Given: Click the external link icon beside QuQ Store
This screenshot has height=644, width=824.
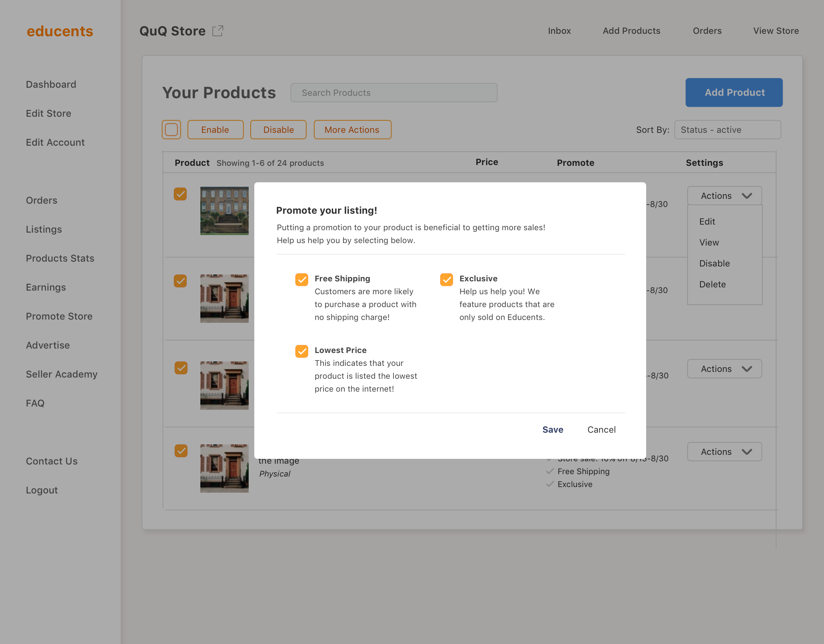Looking at the screenshot, I should click(218, 31).
